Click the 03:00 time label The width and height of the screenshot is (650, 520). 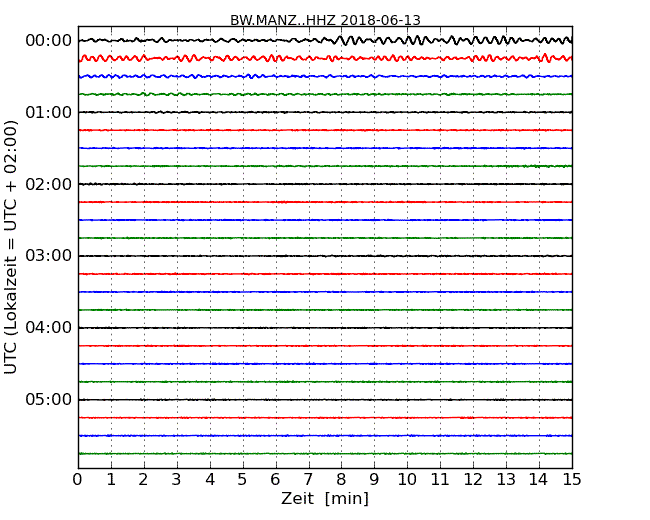pos(49,256)
